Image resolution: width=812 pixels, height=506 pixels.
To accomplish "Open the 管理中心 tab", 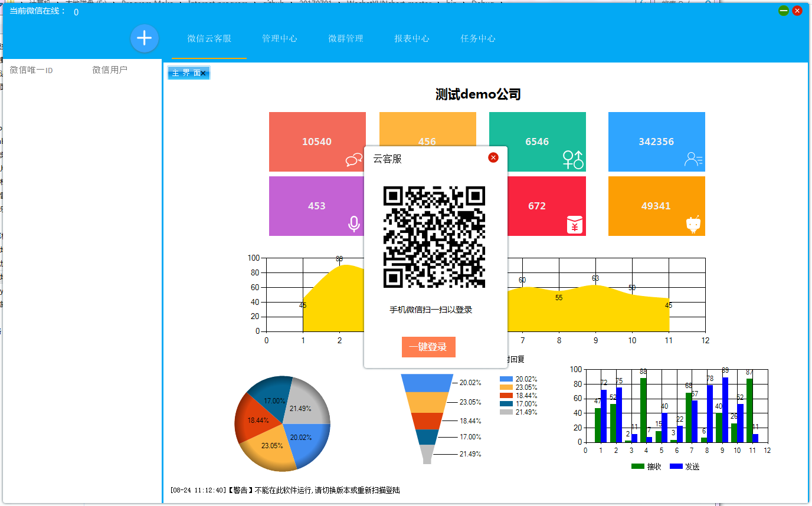I will coord(280,39).
